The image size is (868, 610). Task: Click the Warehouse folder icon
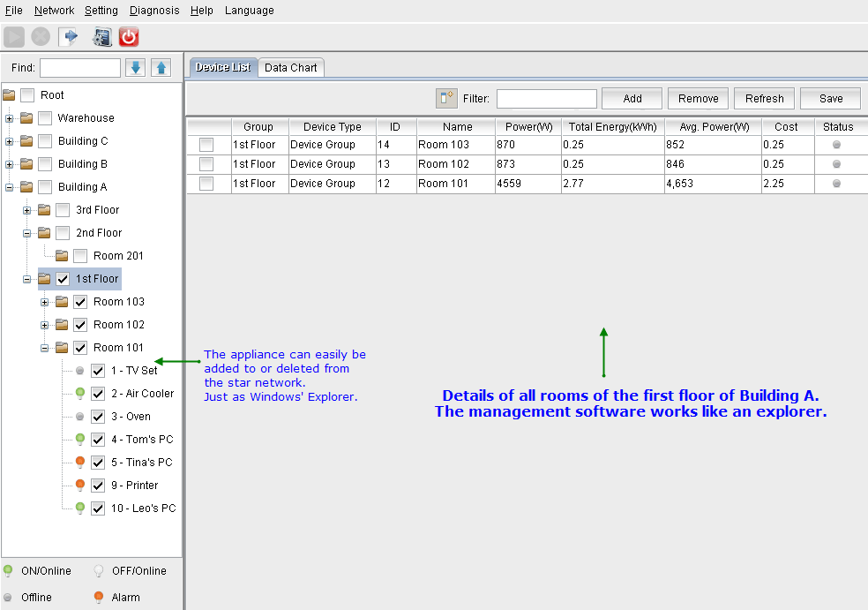pyautogui.click(x=26, y=118)
